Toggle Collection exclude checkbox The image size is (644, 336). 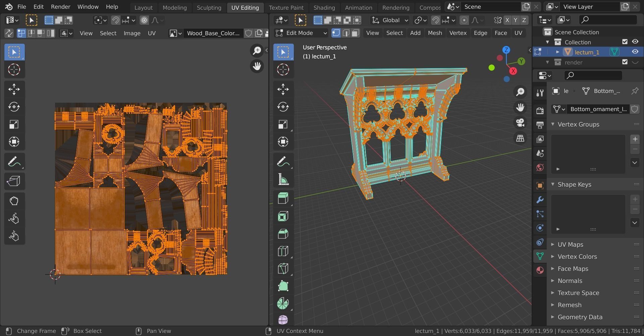coord(625,42)
